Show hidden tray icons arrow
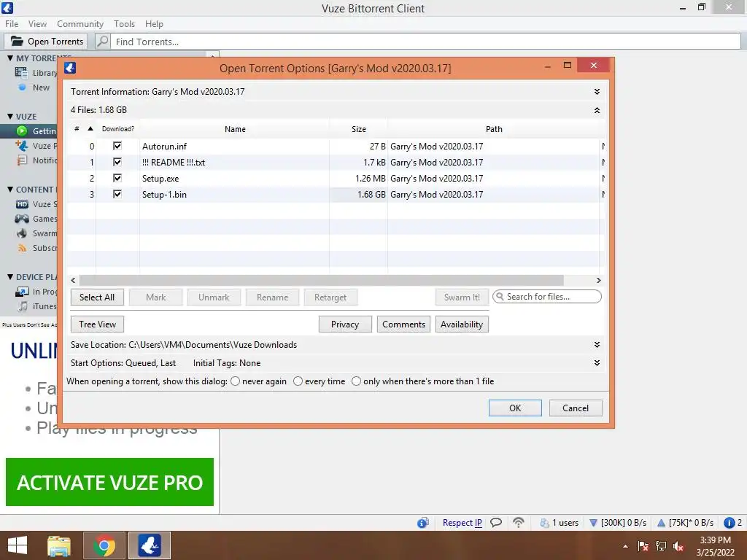 coord(625,547)
